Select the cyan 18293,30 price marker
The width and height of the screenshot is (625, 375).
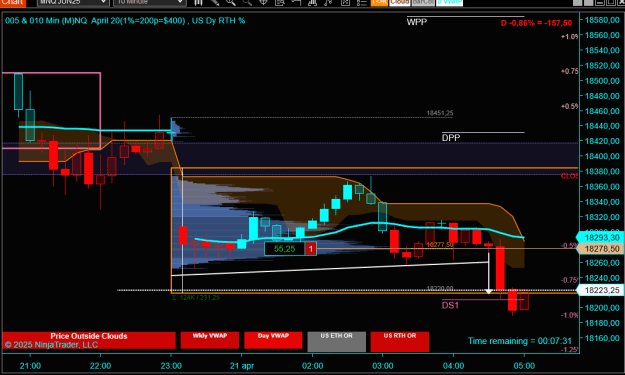coord(600,238)
